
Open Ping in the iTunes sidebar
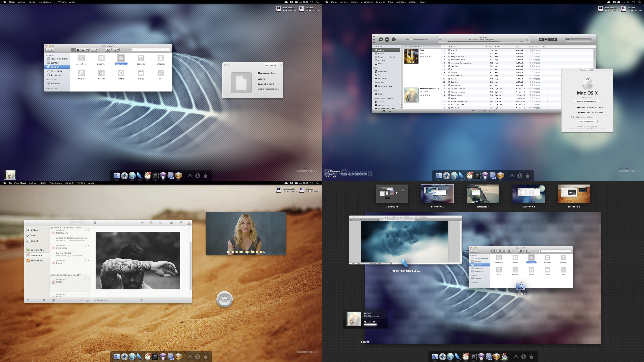[386, 75]
